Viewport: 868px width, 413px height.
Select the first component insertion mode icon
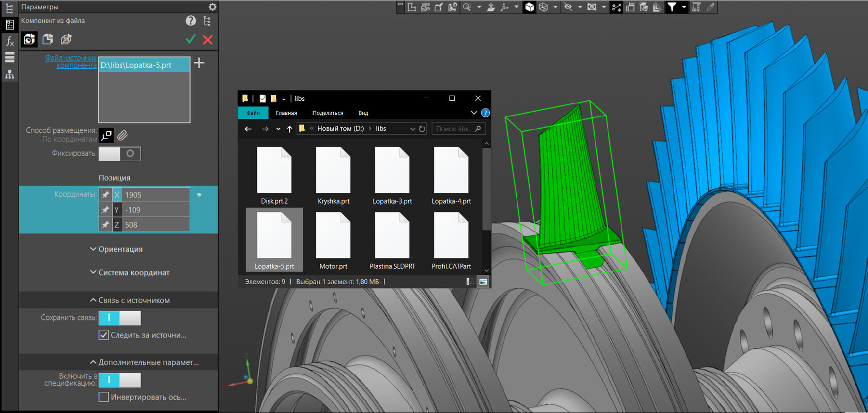[x=29, y=39]
